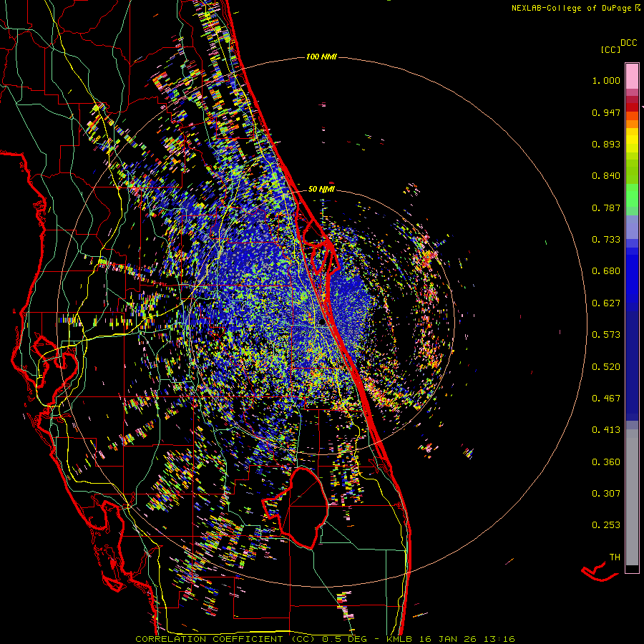Click the 0.5 DEG elevation text in the footer
Image resolution: width=644 pixels, height=644 pixels.
click(344, 639)
